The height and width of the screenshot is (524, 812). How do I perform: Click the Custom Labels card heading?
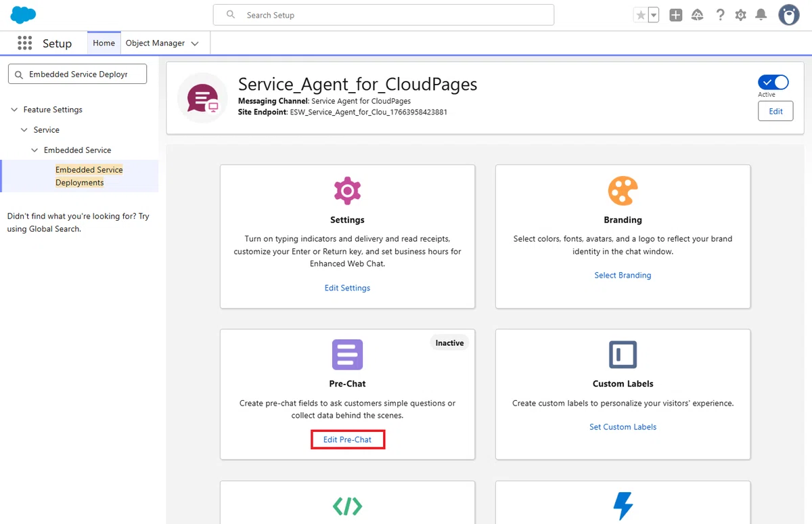[623, 384]
